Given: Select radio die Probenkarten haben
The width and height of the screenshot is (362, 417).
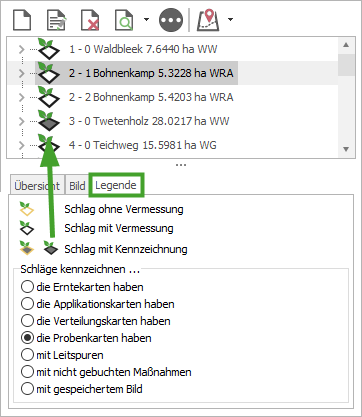Looking at the screenshot, I should tap(27, 338).
